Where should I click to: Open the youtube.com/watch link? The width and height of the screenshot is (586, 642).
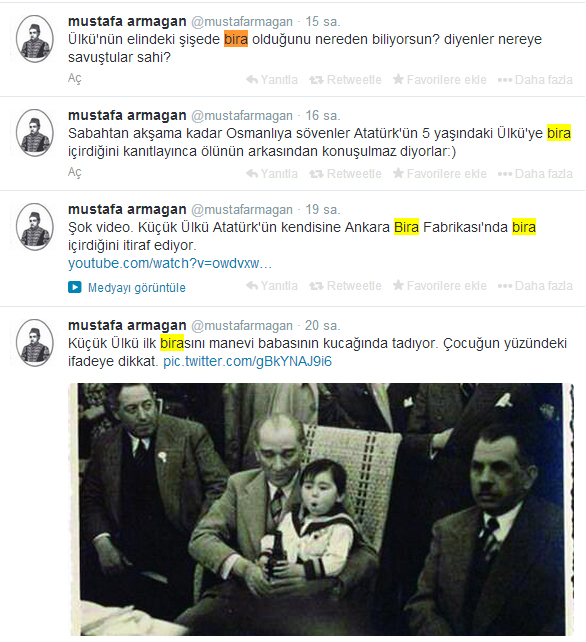pyautogui.click(x=170, y=263)
